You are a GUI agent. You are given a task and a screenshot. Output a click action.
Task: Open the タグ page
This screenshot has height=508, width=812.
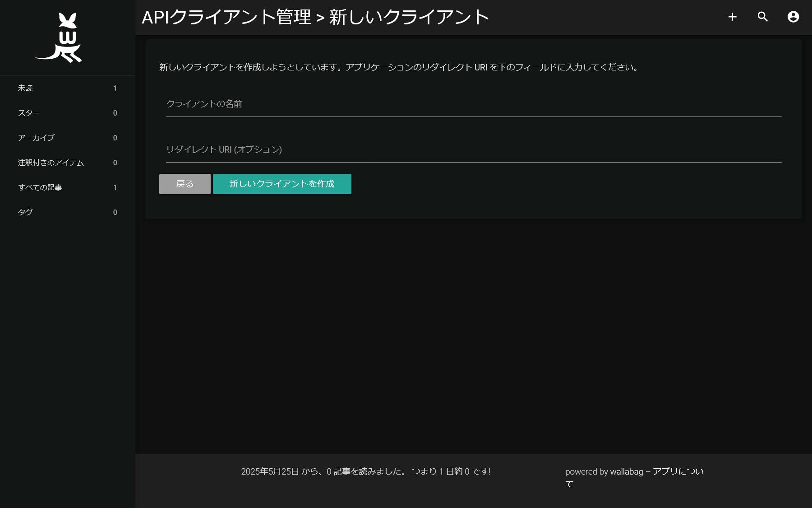click(x=25, y=212)
